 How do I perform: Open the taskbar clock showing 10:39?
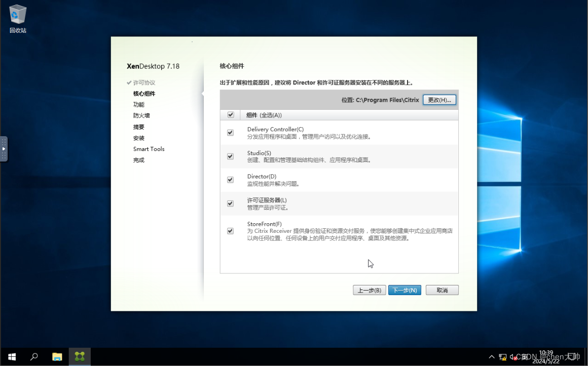coord(546,357)
